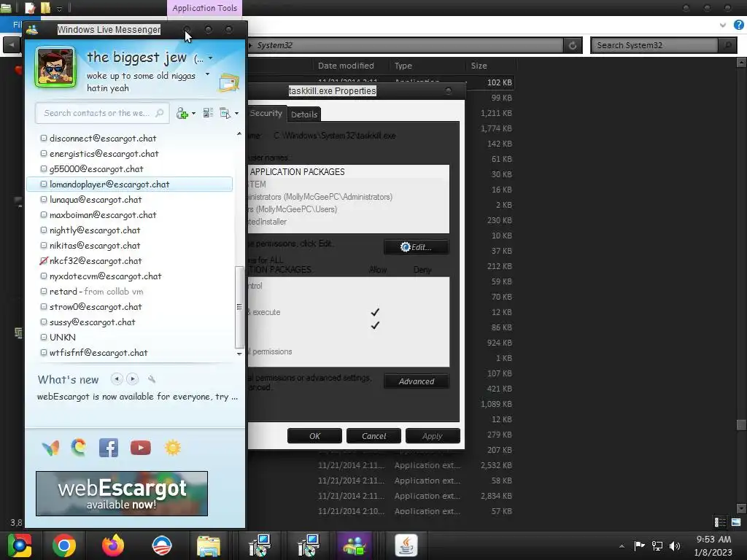Select contact nightly@escargot.chat

(x=95, y=230)
